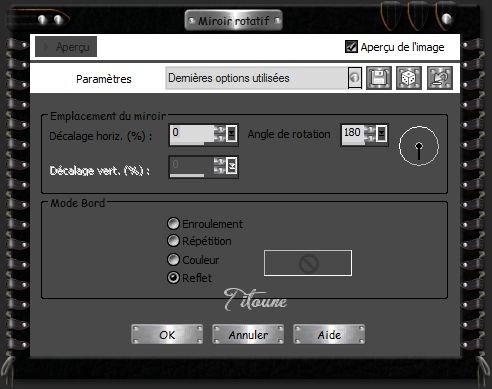Click the OK button
This screenshot has height=389, width=492.
[x=167, y=334]
